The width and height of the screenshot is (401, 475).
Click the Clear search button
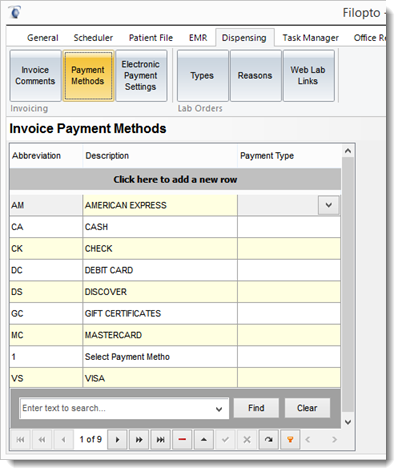307,408
